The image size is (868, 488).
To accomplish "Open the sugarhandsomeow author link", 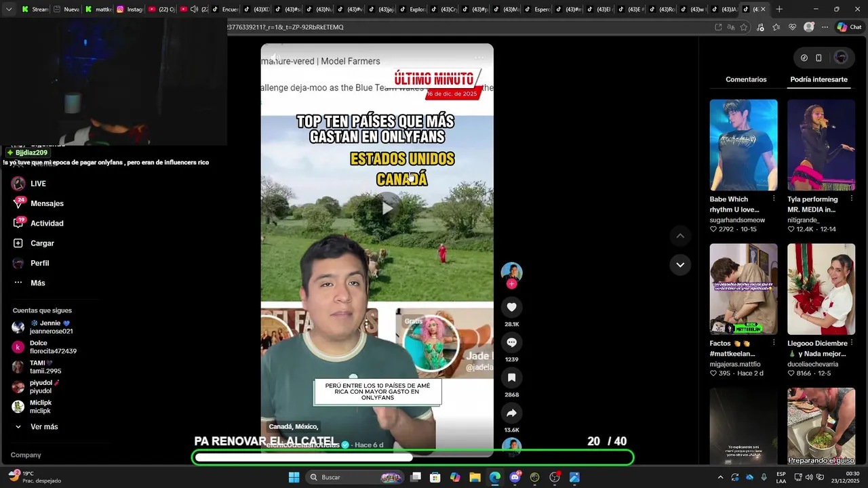I will pyautogui.click(x=737, y=220).
